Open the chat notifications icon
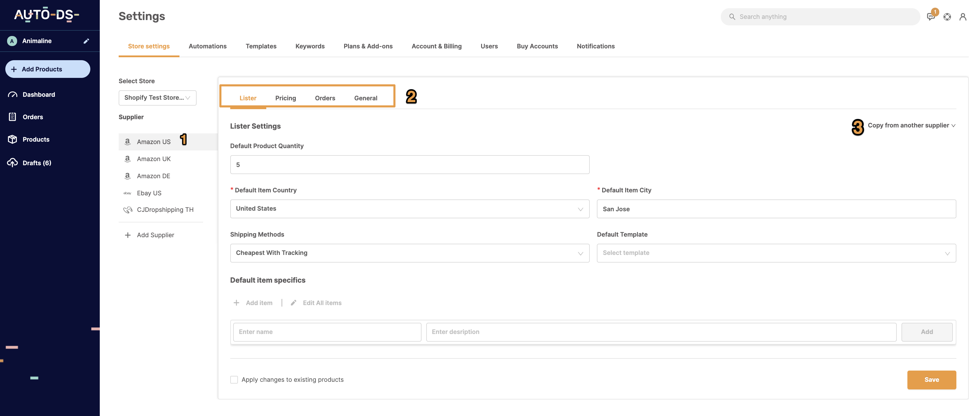This screenshot has width=980, height=416. tap(931, 16)
